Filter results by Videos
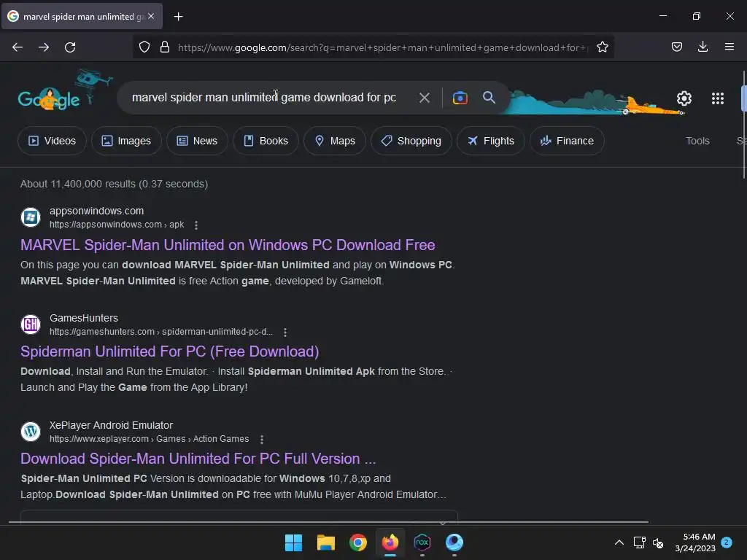 52,141
